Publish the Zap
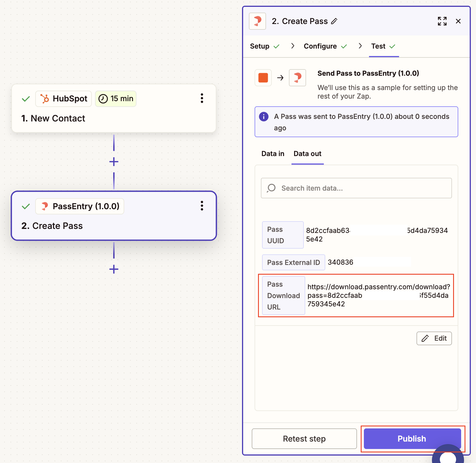 pyautogui.click(x=412, y=439)
